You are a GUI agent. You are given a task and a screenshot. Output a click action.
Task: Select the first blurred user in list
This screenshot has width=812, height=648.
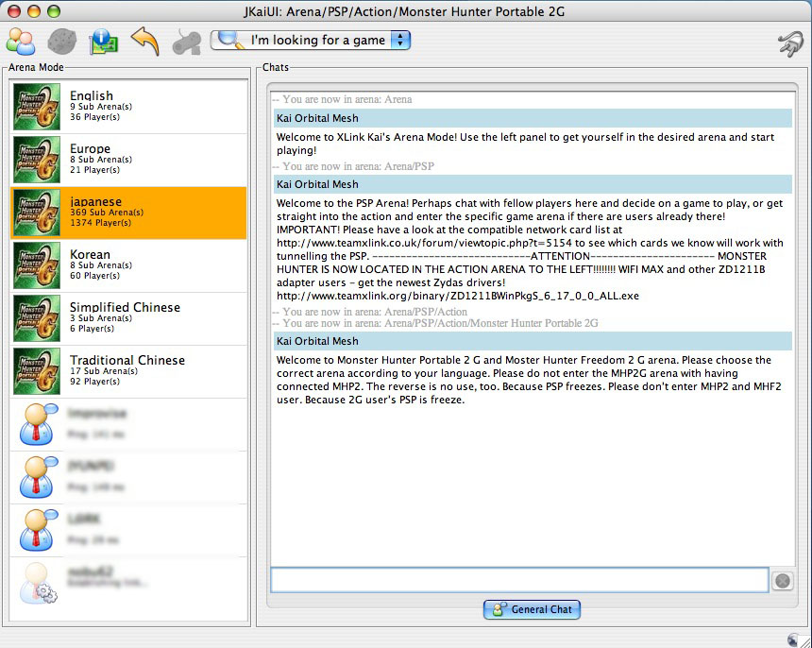click(x=128, y=424)
